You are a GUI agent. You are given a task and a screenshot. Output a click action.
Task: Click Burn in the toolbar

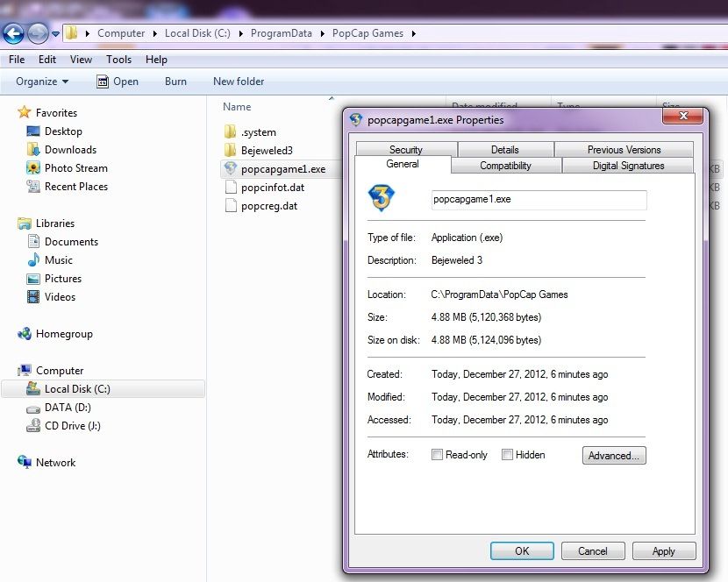[x=175, y=82]
